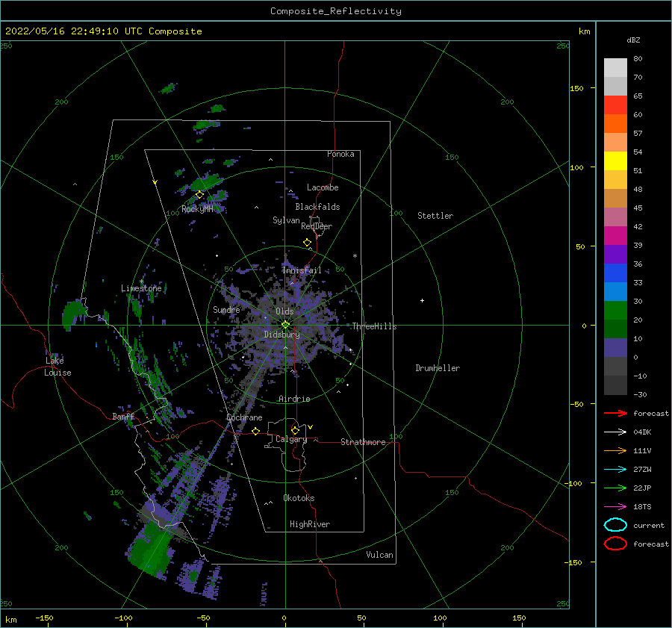672x628 pixels.
Task: Click the Banff label
Action: [x=123, y=417]
